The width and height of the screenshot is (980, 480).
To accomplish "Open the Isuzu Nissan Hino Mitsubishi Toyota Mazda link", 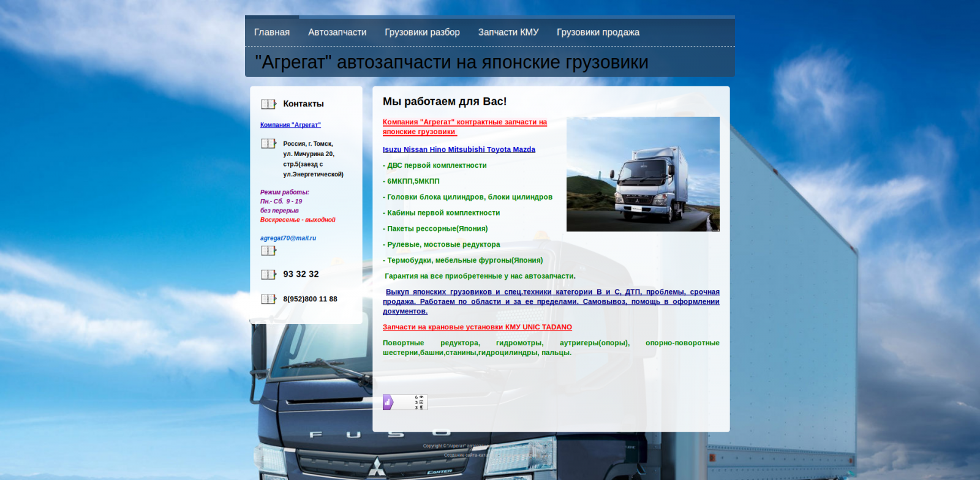I will click(459, 149).
